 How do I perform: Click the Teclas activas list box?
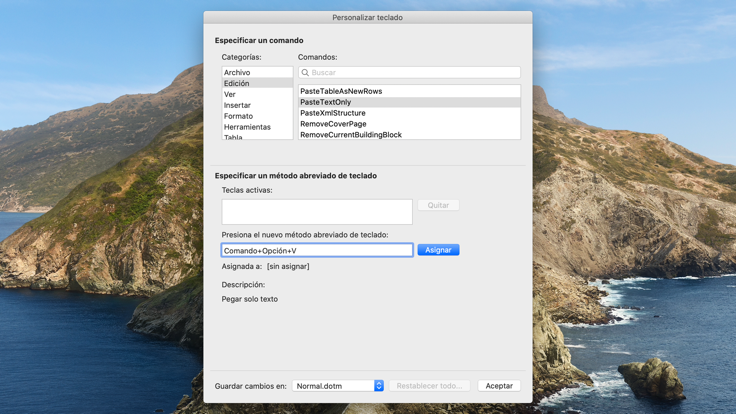(x=317, y=212)
